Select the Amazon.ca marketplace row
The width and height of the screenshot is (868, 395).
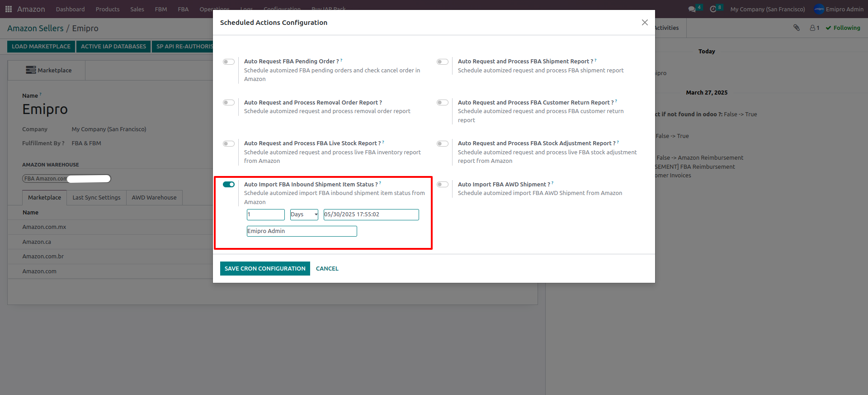[110, 242]
